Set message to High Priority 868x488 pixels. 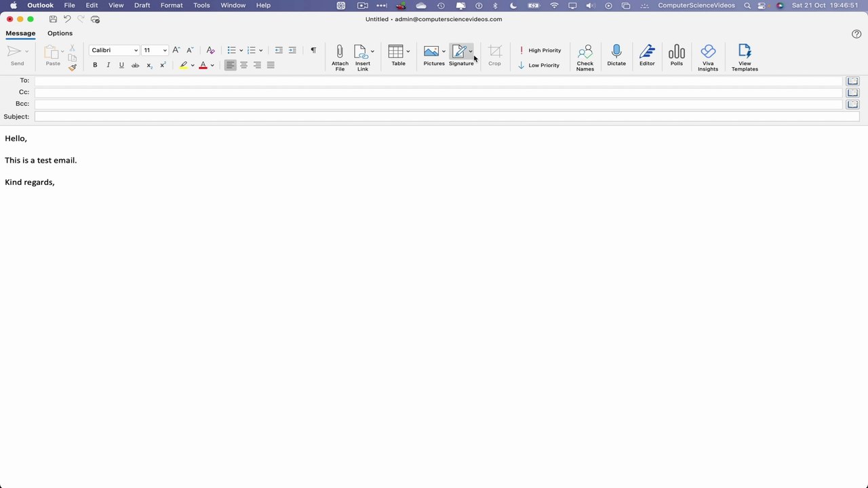(x=540, y=50)
